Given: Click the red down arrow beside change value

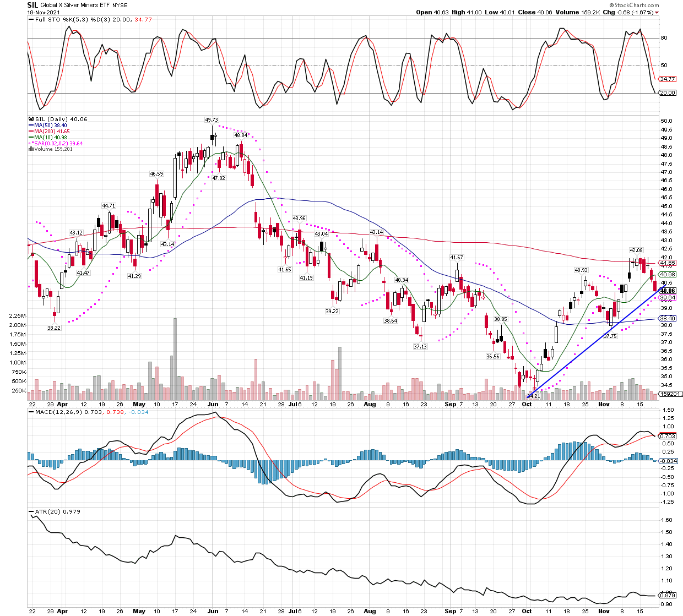Looking at the screenshot, I should 657,13.
